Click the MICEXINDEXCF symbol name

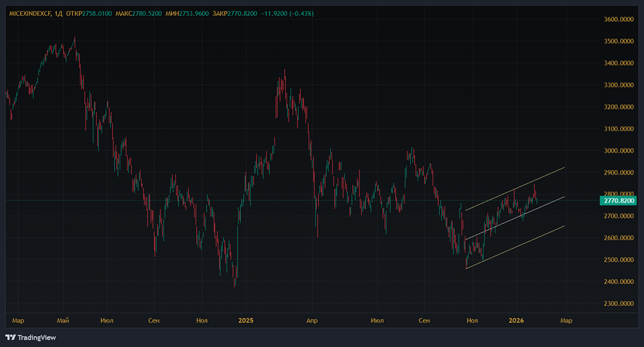[x=31, y=13]
